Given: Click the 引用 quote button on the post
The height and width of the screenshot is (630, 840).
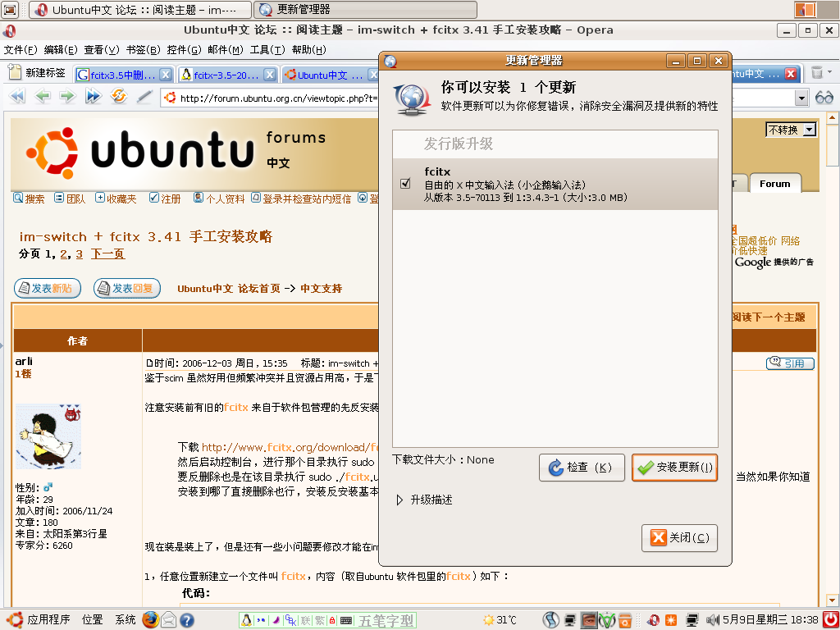Looking at the screenshot, I should coord(790,363).
